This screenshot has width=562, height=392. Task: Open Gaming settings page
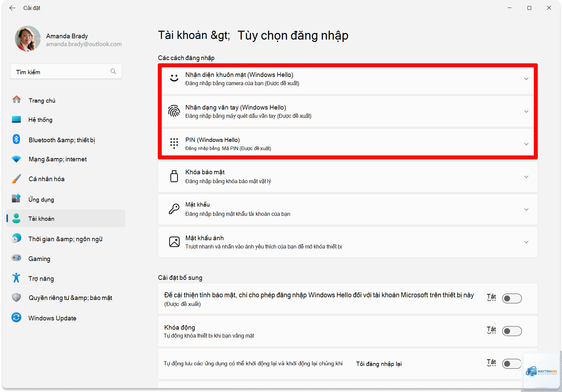click(66, 259)
